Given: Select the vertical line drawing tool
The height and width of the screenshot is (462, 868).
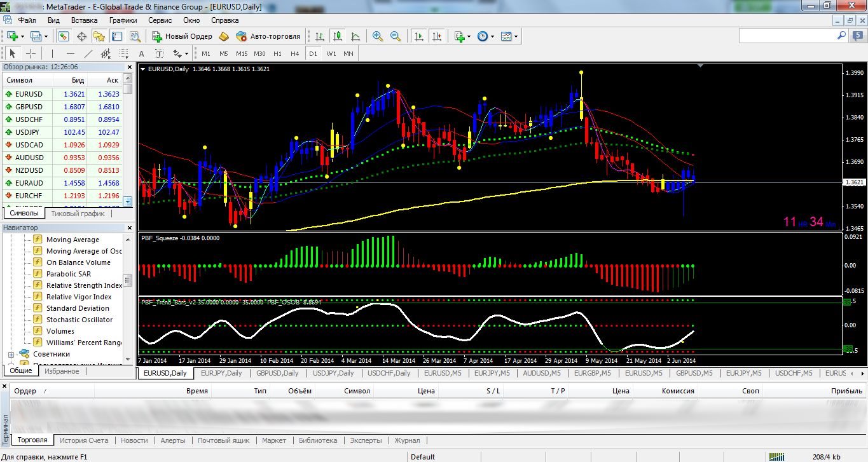Looking at the screenshot, I should [53, 53].
